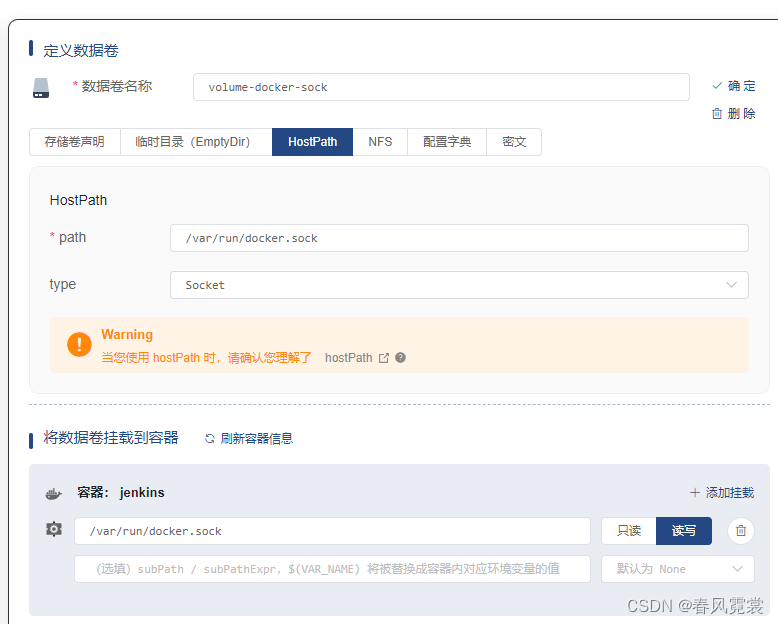The height and width of the screenshot is (624, 778).
Task: Click the 定义数据卷 heading
Action: pos(81,51)
